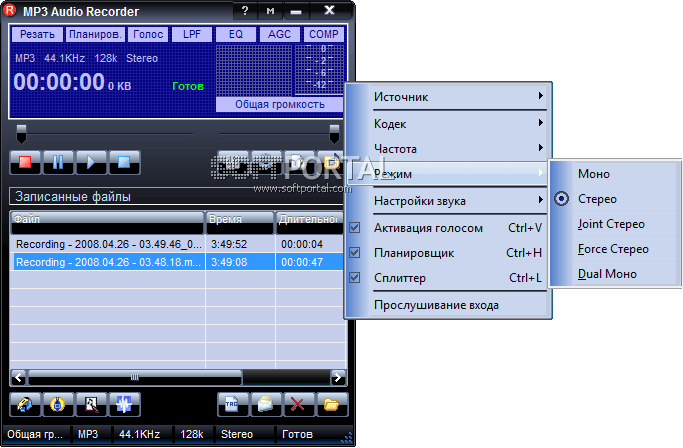The image size is (683, 448).
Task: Click Прослушивание входа menu item
Action: point(448,305)
